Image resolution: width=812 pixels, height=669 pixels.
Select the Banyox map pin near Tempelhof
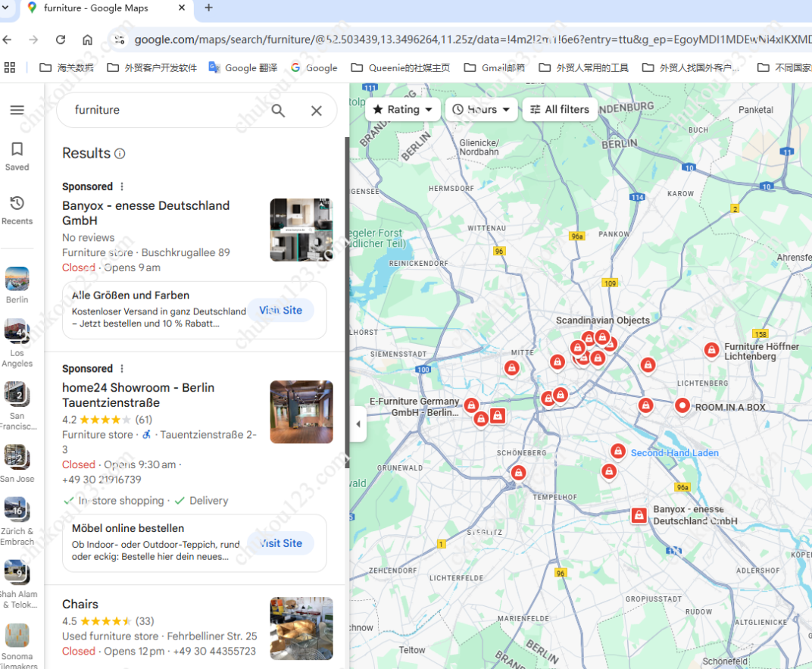(639, 515)
